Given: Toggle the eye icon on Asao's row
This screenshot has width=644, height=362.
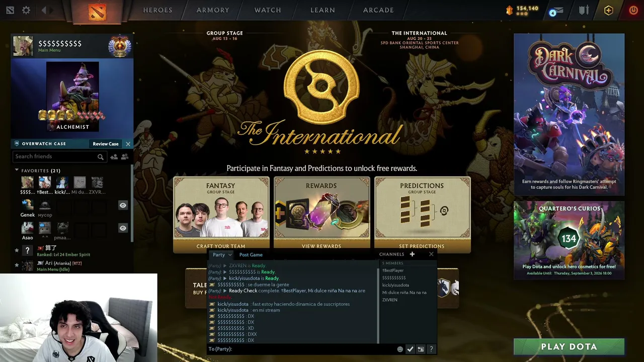Looking at the screenshot, I should (x=123, y=228).
